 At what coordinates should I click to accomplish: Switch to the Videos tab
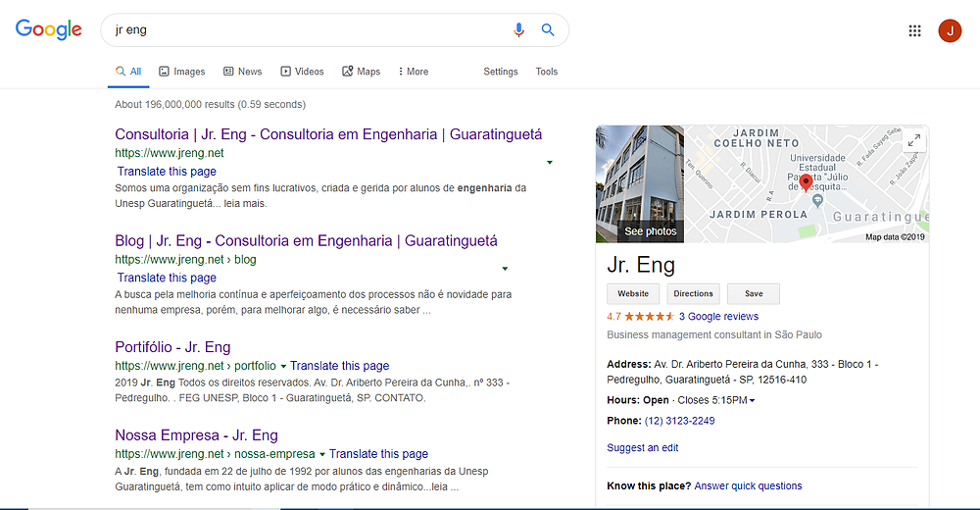[x=302, y=72]
